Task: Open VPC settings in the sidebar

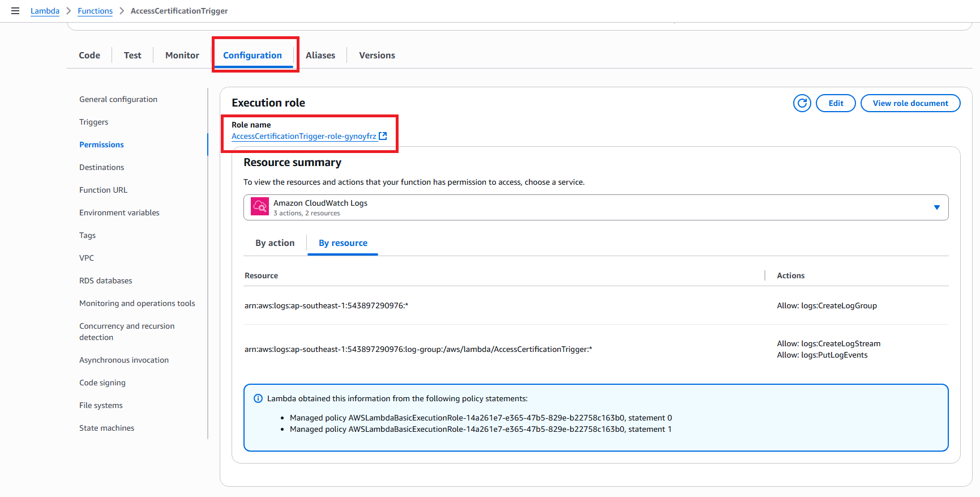Action: (x=87, y=258)
